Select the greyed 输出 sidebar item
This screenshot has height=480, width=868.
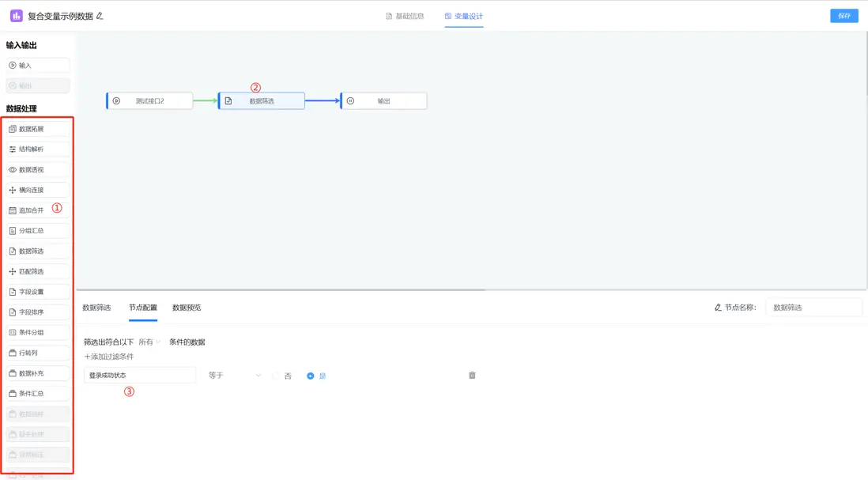(x=38, y=86)
